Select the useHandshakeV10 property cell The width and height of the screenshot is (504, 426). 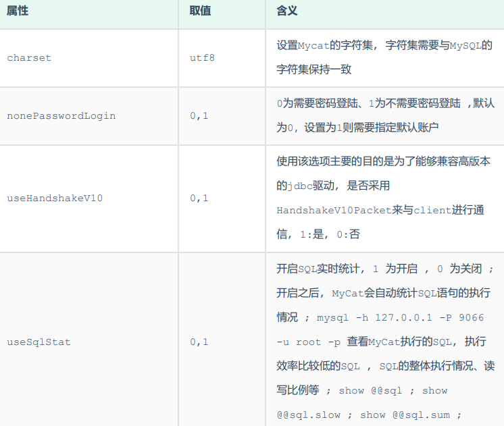[x=55, y=198]
